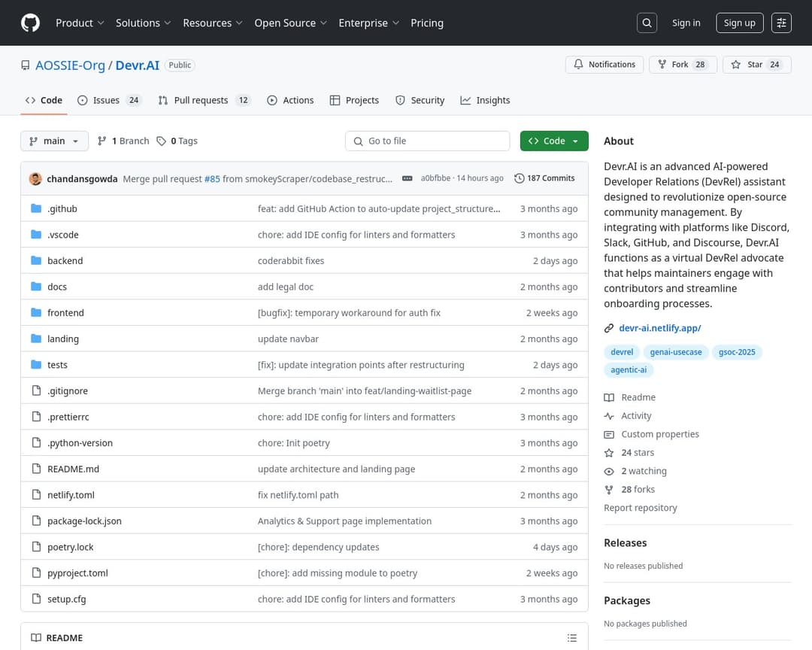
Task: Open the 187 Commits history link
Action: pyautogui.click(x=544, y=178)
